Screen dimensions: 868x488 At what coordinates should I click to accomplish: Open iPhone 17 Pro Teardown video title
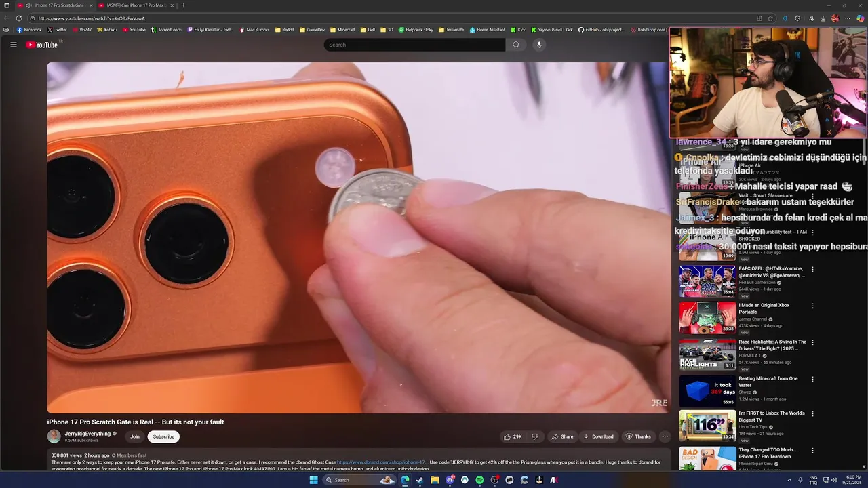pos(768,453)
